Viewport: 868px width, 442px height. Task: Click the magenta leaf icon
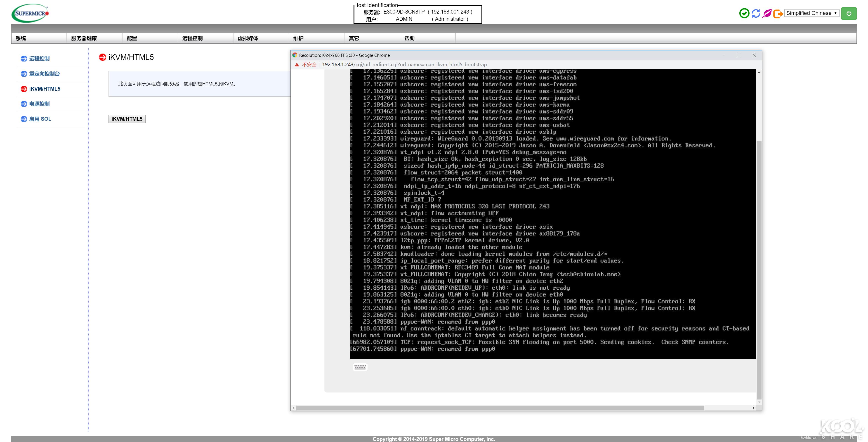[x=767, y=14]
